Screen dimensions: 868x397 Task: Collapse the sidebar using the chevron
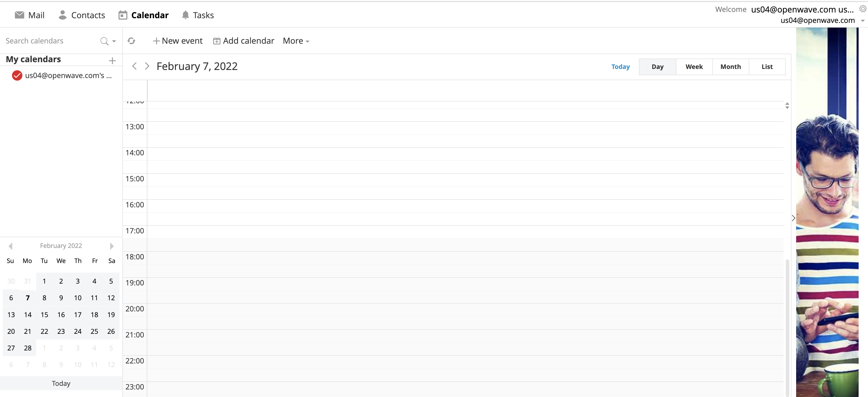coord(794,218)
